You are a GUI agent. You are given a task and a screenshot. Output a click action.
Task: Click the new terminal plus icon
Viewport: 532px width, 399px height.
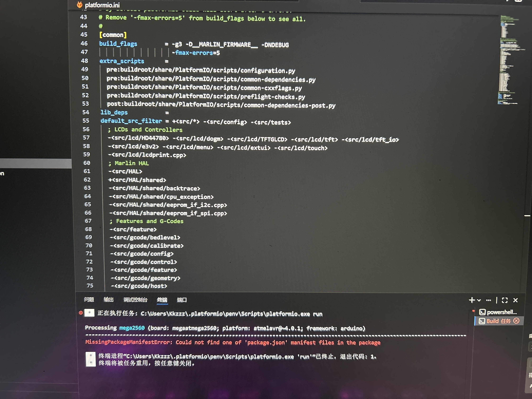[472, 300]
